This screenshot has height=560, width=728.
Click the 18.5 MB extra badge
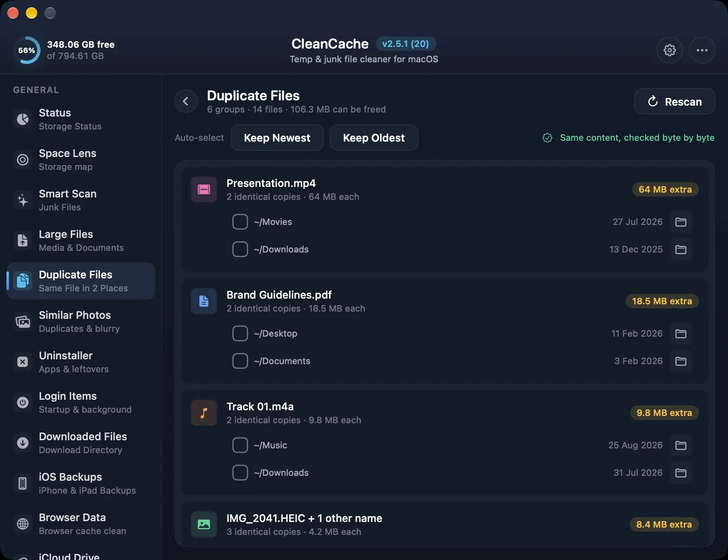pyautogui.click(x=662, y=301)
